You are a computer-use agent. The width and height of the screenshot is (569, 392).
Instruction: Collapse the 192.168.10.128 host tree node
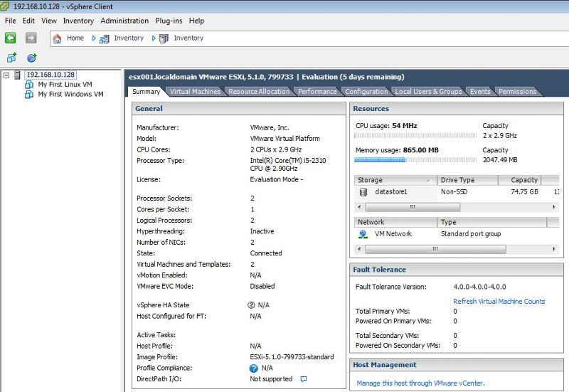(6, 75)
